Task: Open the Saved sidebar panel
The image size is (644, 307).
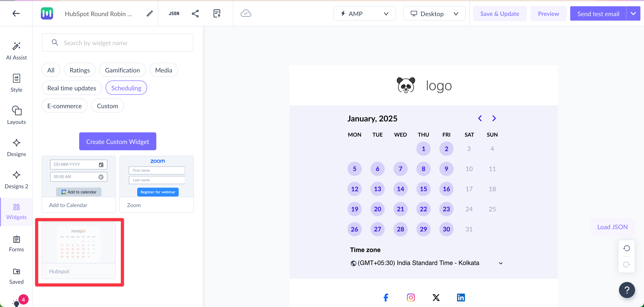Action: pos(16,276)
